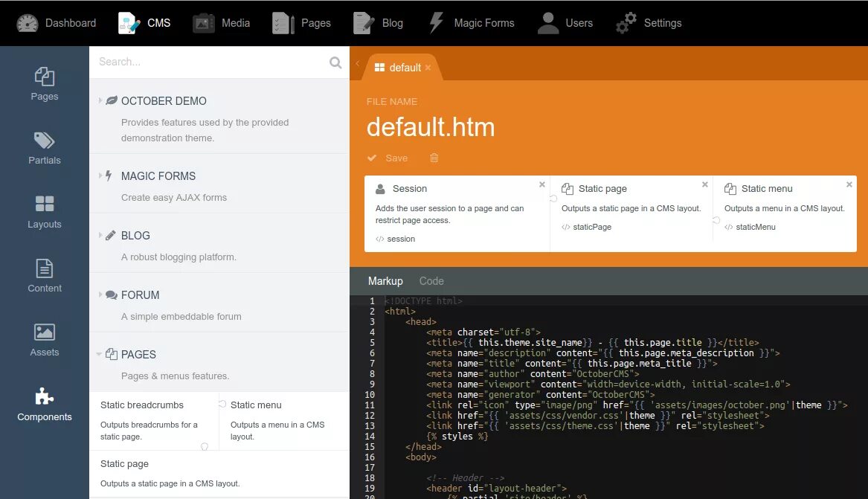Screen dimensions: 868x499
Task: Switch to the Markup tab
Action: tap(385, 281)
